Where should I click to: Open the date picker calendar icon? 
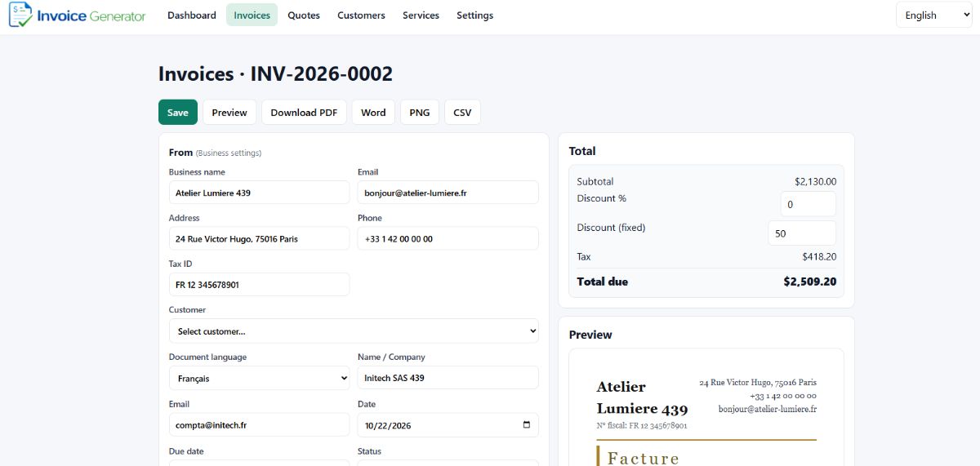click(526, 424)
